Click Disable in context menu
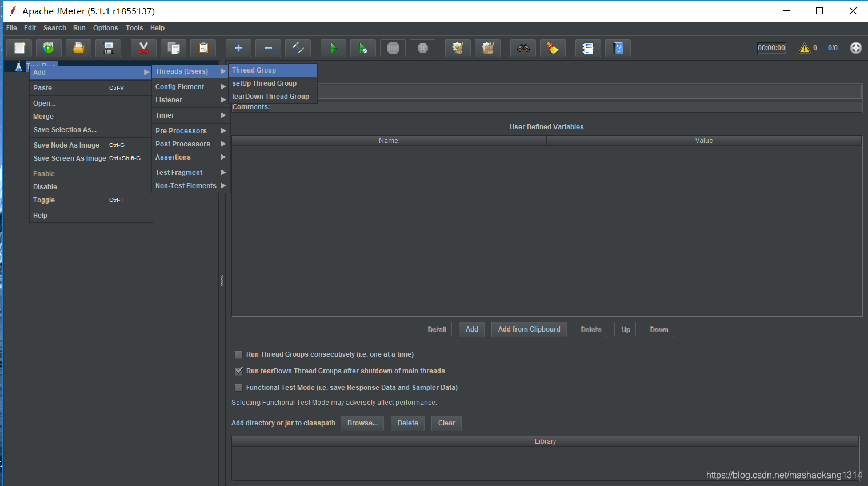868x486 pixels. click(x=91, y=187)
